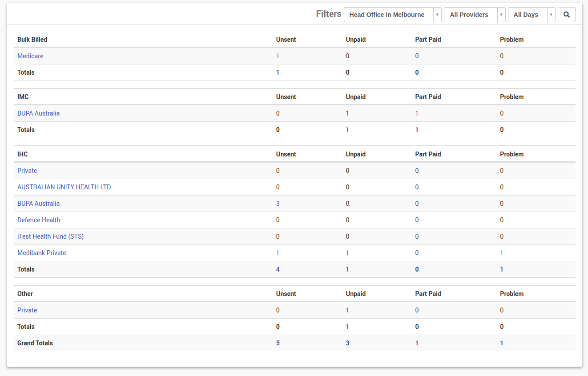Click the search magnifier icon button
This screenshot has width=588, height=376.
566,15
